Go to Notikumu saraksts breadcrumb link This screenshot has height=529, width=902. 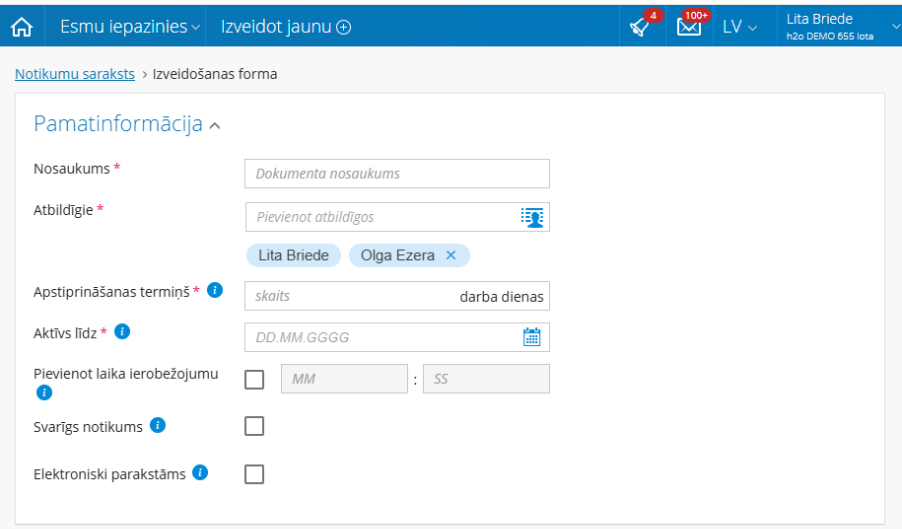click(75, 74)
